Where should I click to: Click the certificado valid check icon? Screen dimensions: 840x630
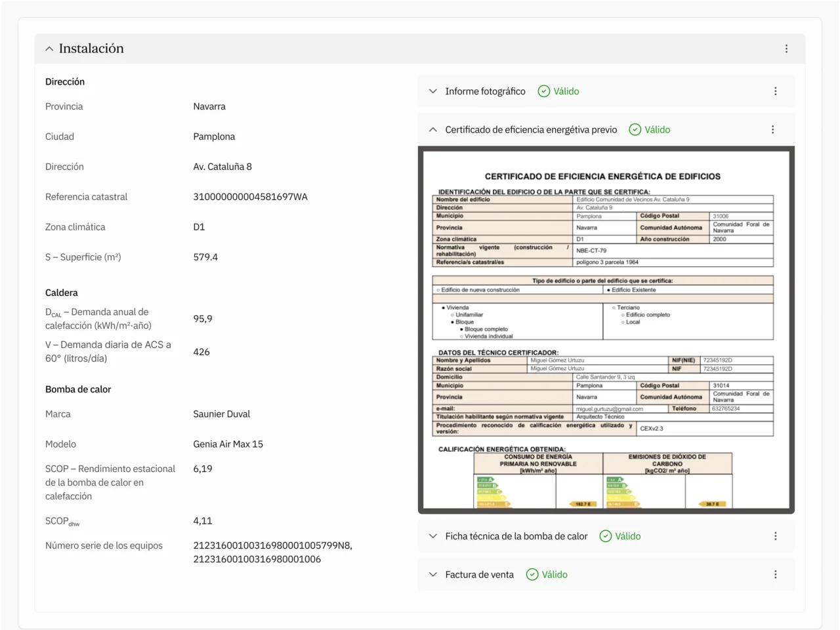click(635, 129)
